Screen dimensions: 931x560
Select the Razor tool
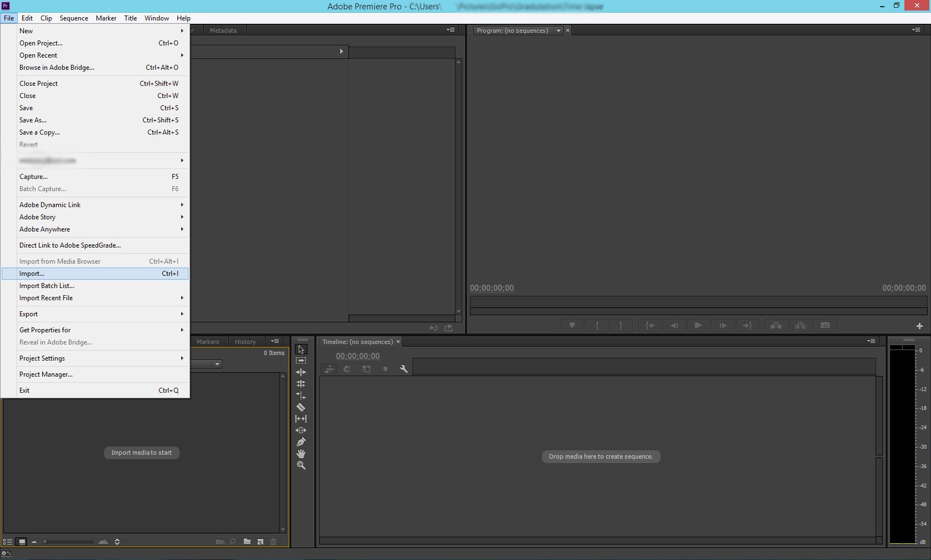301,407
